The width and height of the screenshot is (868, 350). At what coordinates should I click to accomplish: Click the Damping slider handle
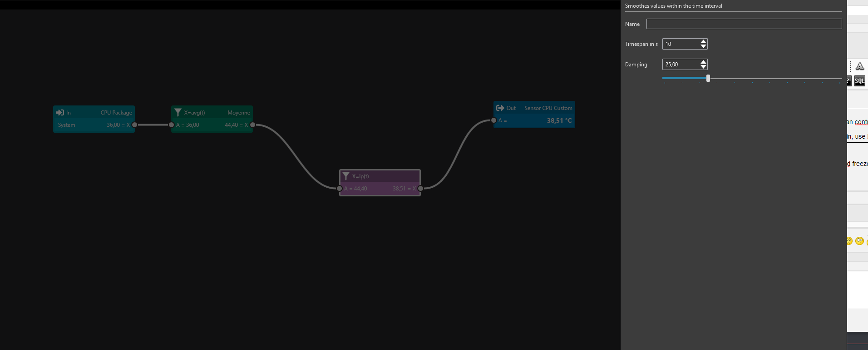click(708, 78)
